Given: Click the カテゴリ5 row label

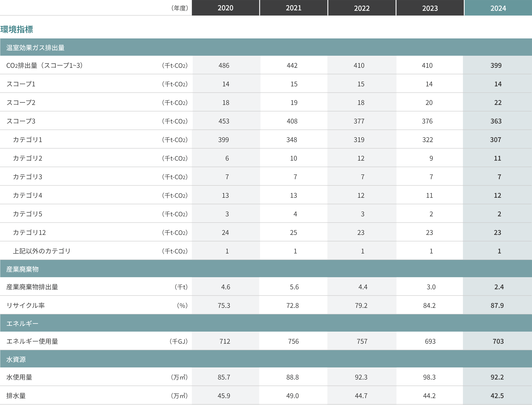Looking at the screenshot, I should tap(27, 214).
